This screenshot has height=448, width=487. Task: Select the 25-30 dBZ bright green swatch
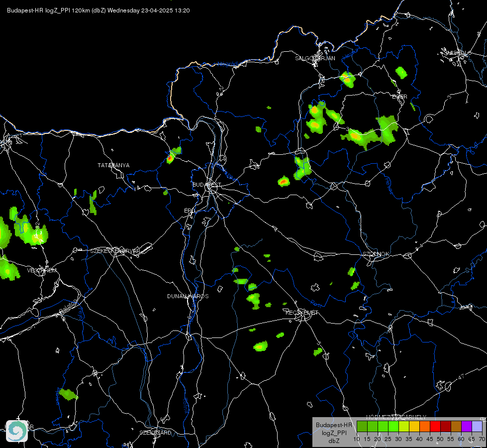point(393,426)
